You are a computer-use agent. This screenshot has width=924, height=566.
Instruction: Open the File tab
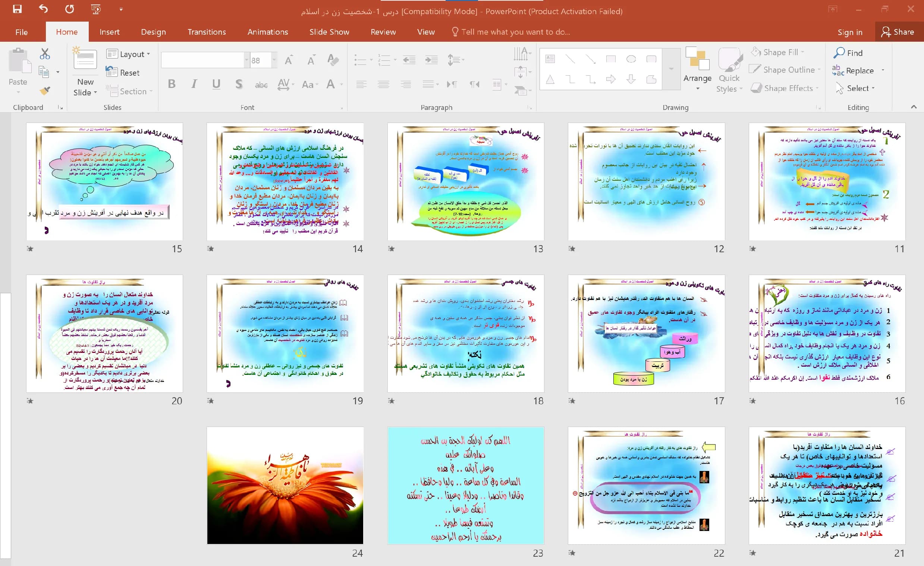21,32
